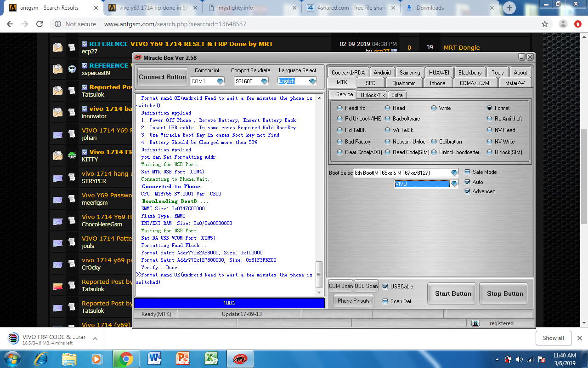Switch to the Samsung tab
The image size is (588, 368).
click(x=410, y=73)
